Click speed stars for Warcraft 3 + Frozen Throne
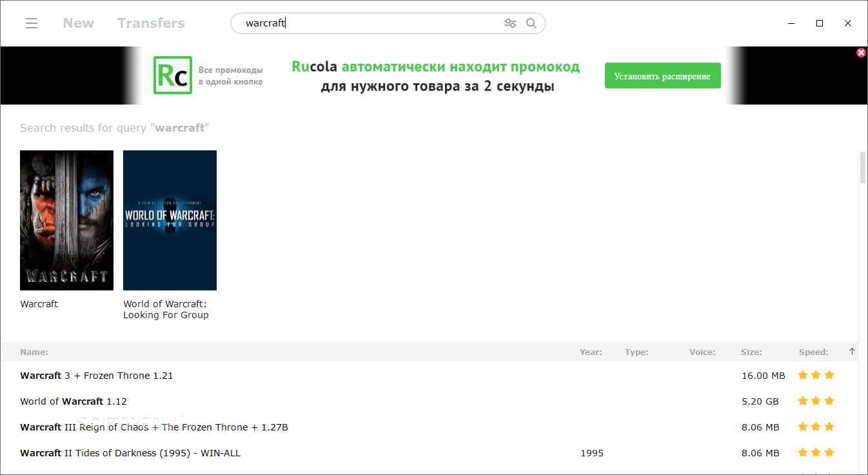Viewport: 868px width, 475px height. pos(816,375)
